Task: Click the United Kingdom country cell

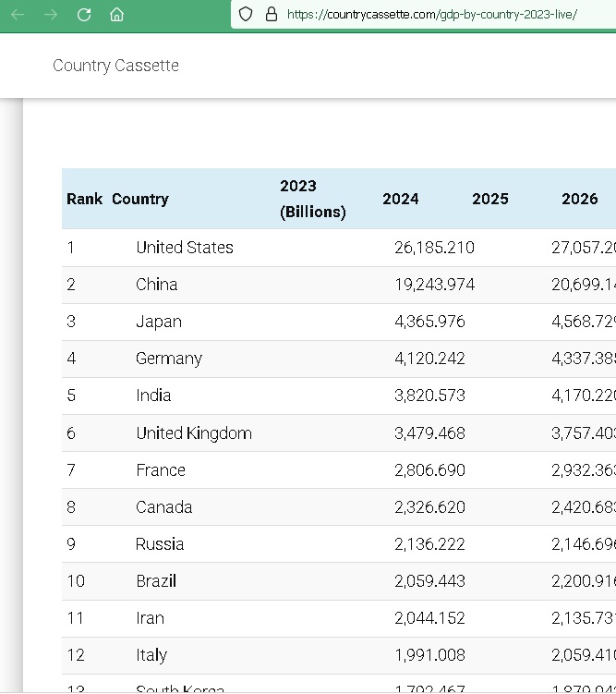Action: [x=194, y=432]
